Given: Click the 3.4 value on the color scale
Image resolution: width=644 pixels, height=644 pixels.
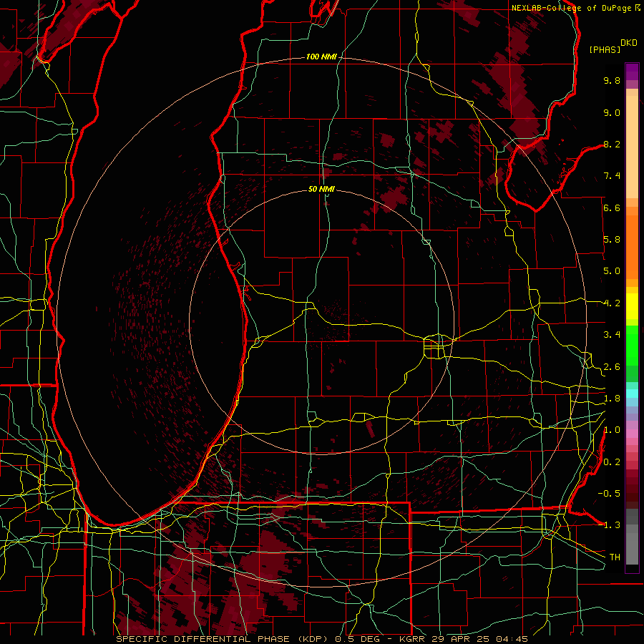Looking at the screenshot, I should (x=612, y=335).
